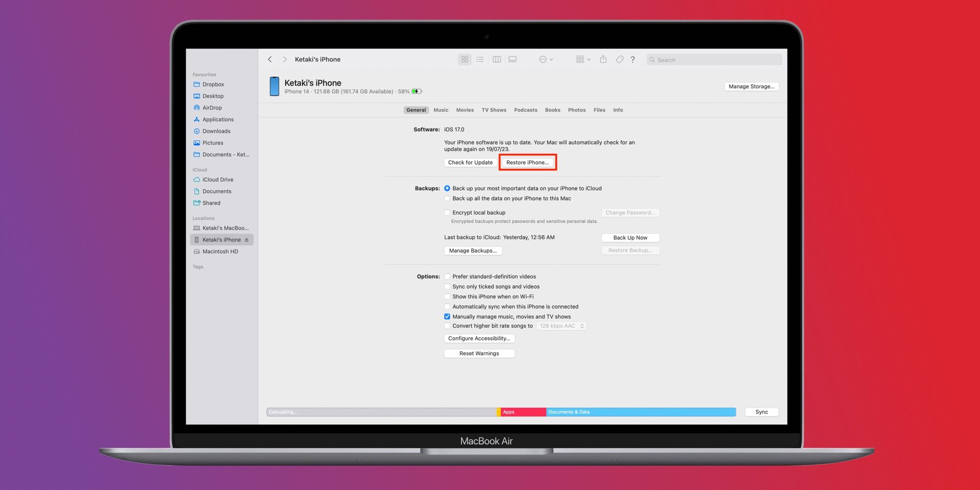Click Check for Update button
The height and width of the screenshot is (490, 980).
tap(470, 163)
